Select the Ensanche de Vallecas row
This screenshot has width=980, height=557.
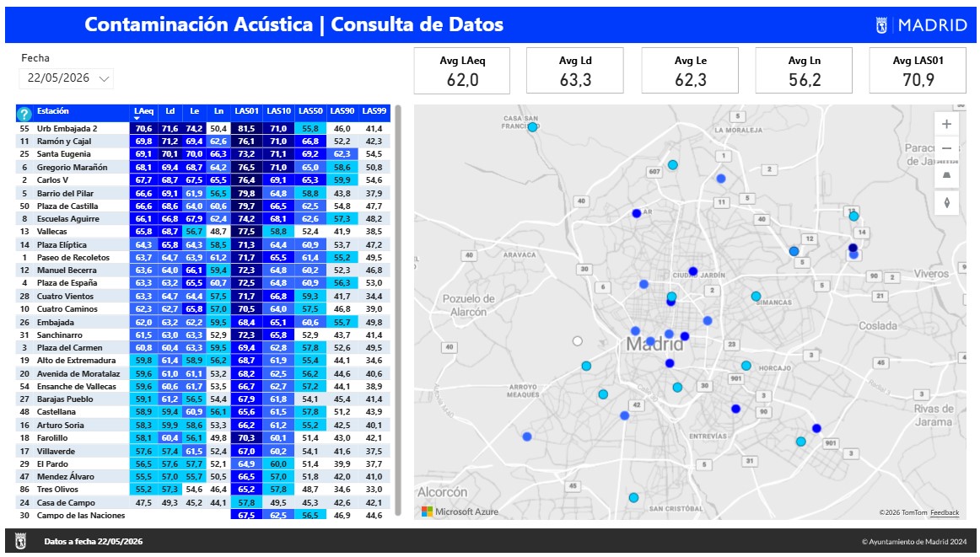203,387
